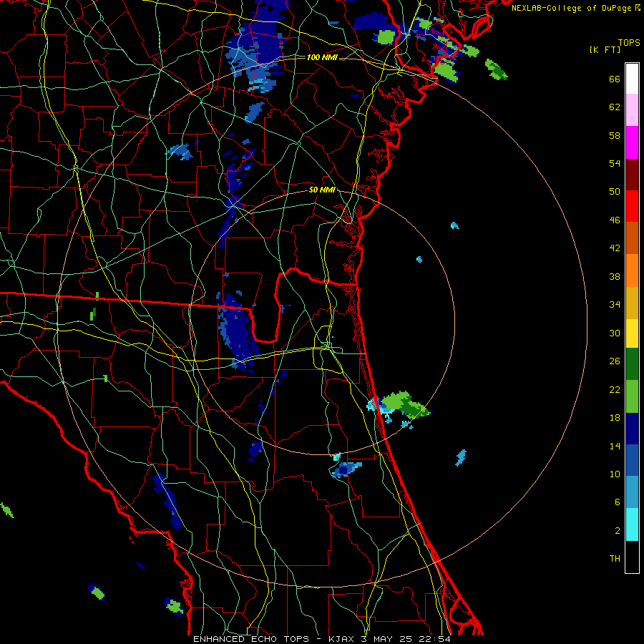Click the "18" value on the legend
The height and width of the screenshot is (644, 644).
click(x=615, y=418)
